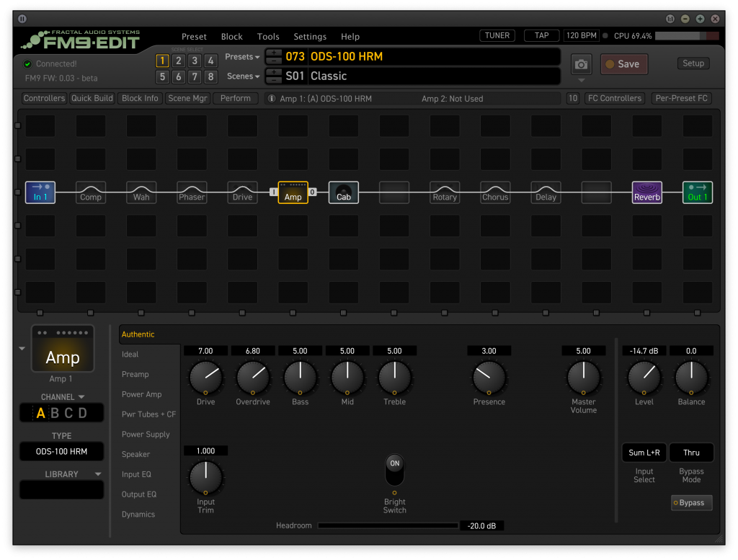This screenshot has width=738, height=560.
Task: Open the Scenes dropdown
Action: click(242, 76)
